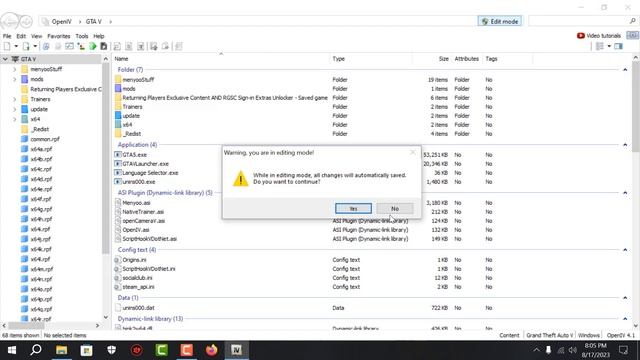Expand the mods tree node

(x=15, y=79)
